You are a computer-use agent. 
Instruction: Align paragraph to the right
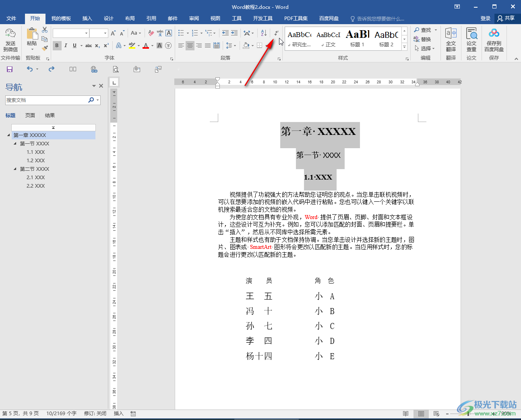(199, 46)
